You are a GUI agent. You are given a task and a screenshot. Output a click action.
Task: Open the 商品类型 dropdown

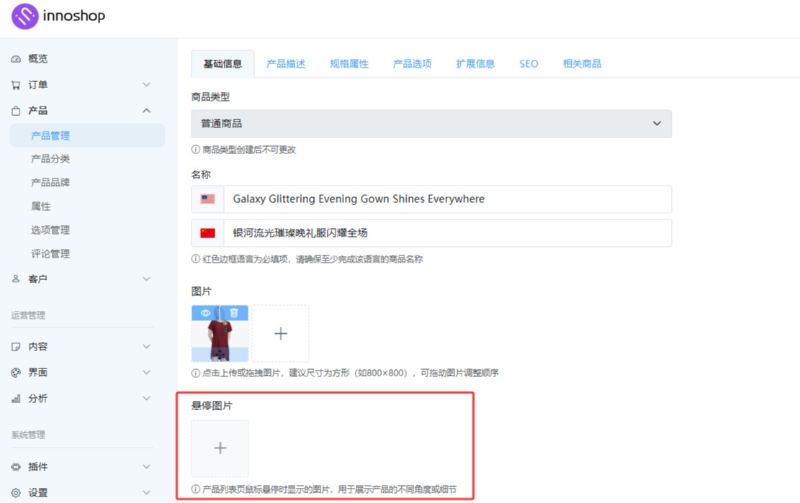point(431,123)
